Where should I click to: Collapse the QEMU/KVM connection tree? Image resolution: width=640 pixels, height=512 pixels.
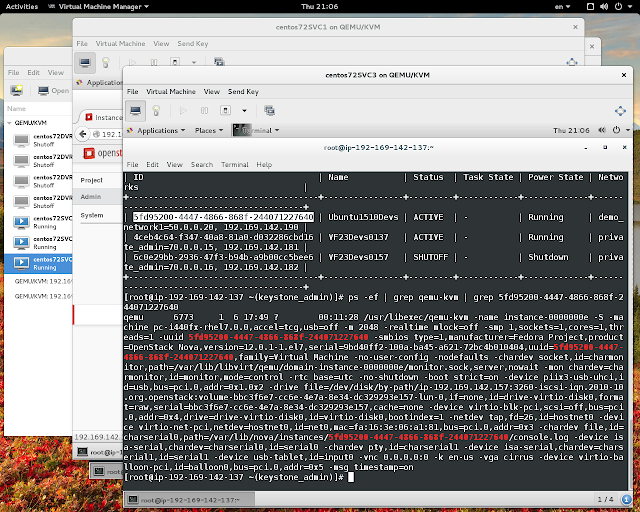9,123
